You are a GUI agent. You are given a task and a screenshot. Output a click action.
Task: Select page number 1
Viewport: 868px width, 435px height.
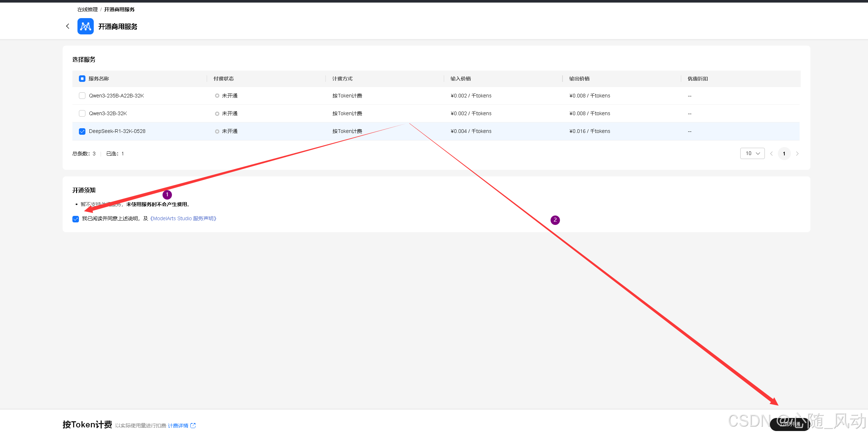point(784,154)
